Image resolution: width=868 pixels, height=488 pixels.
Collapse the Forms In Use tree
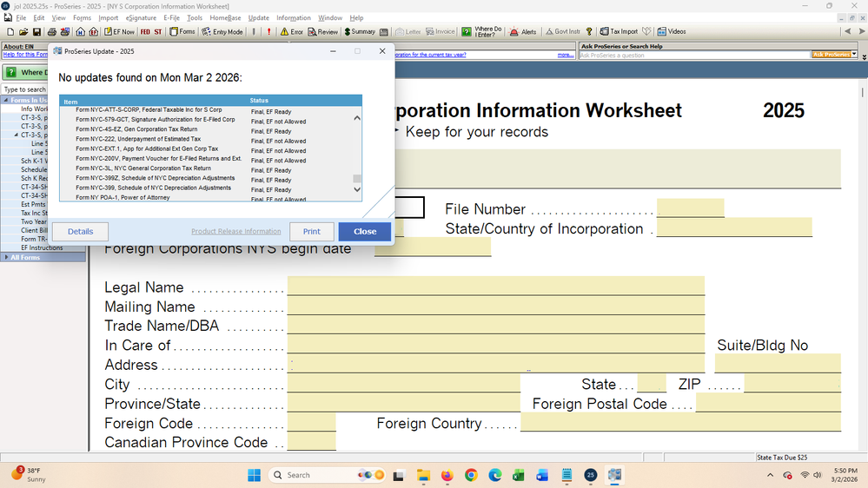pos(5,100)
